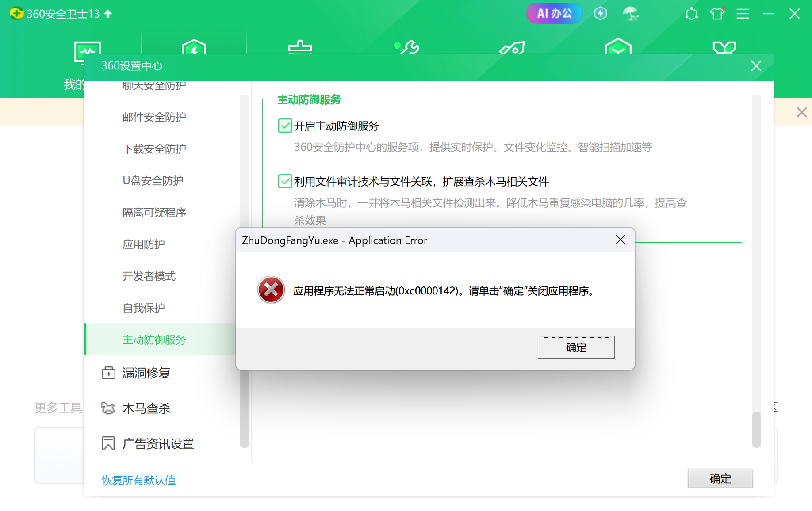Viewport: 812px width, 511px height.
Task: Click the 广告资讯设置 bookmark icon in sidebar
Action: tap(108, 443)
